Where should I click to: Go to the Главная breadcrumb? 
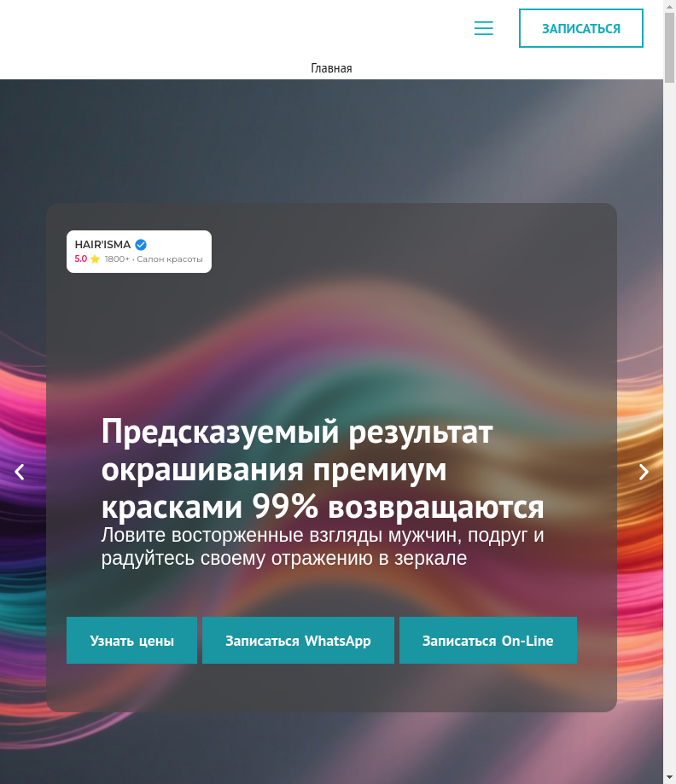[331, 68]
